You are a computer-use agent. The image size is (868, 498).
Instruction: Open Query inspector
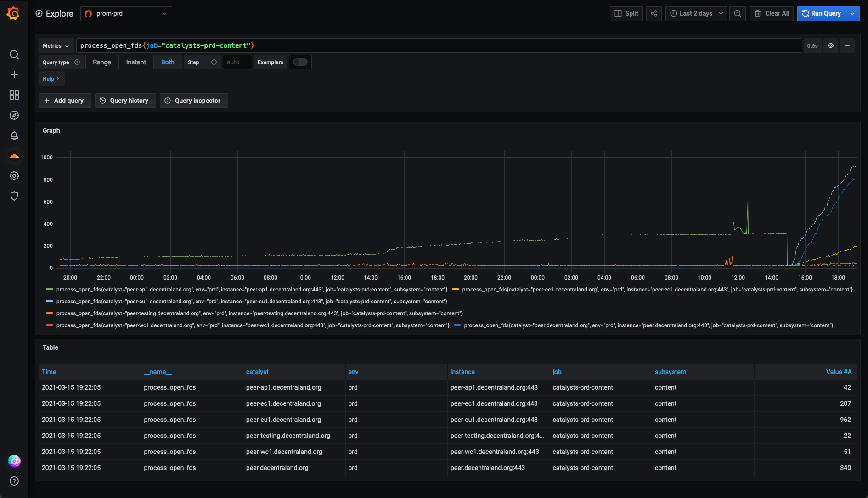tap(193, 101)
